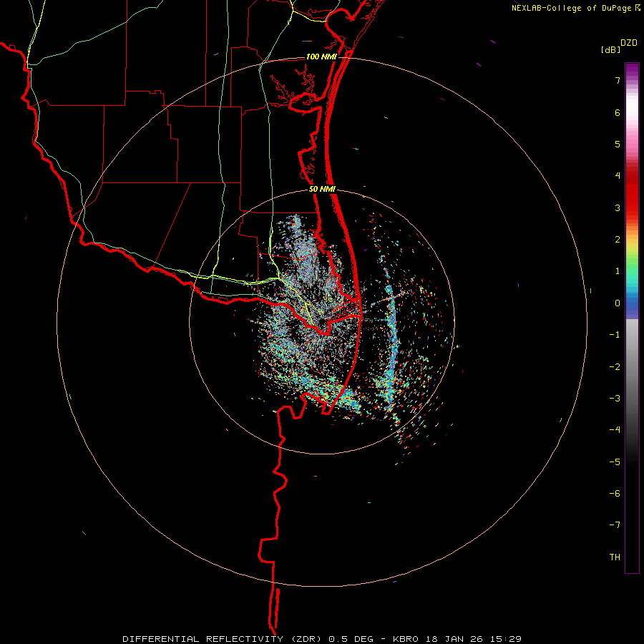The width and height of the screenshot is (644, 644).
Task: Click the Differential Reflectivity KBRO caption text
Action: tap(322, 639)
